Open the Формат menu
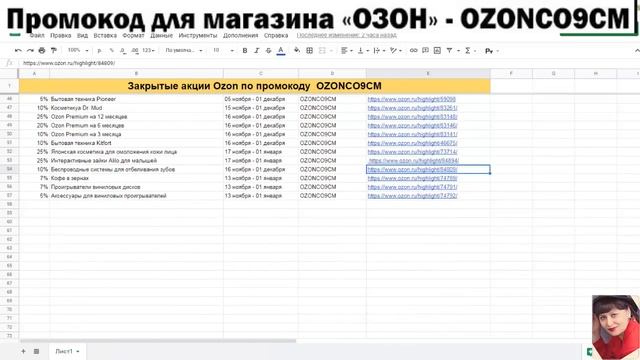This screenshot has width=640, height=360. [133, 36]
